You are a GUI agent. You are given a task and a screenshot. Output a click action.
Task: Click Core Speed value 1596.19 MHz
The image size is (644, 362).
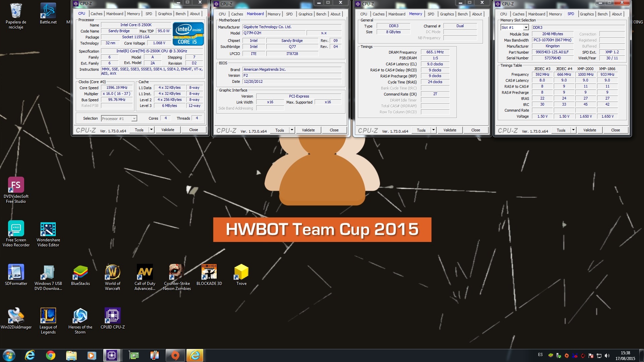(117, 87)
